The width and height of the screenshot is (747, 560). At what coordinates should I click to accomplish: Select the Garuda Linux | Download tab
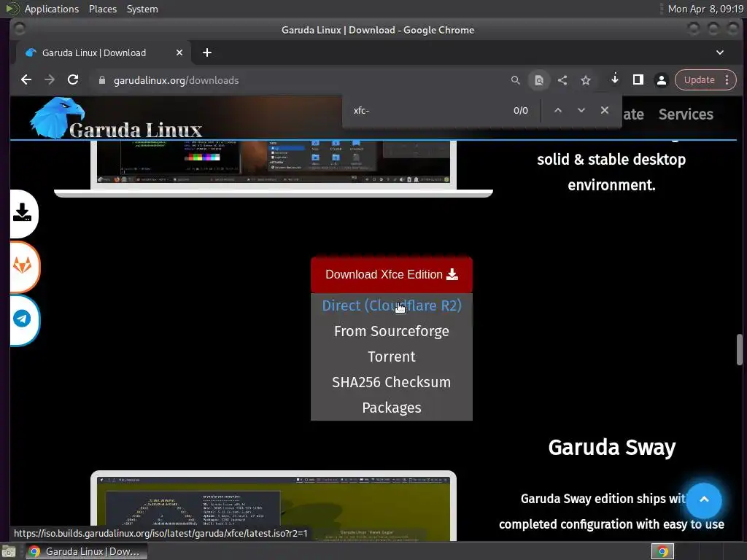pyautogui.click(x=104, y=52)
